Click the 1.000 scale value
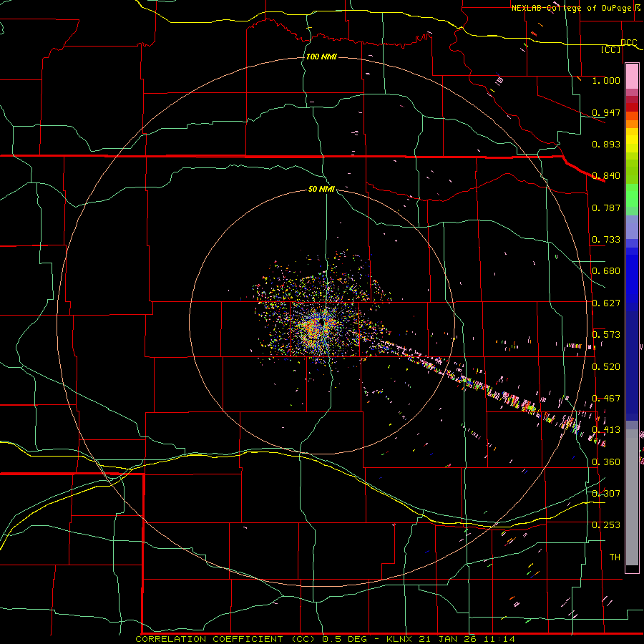 pos(606,80)
